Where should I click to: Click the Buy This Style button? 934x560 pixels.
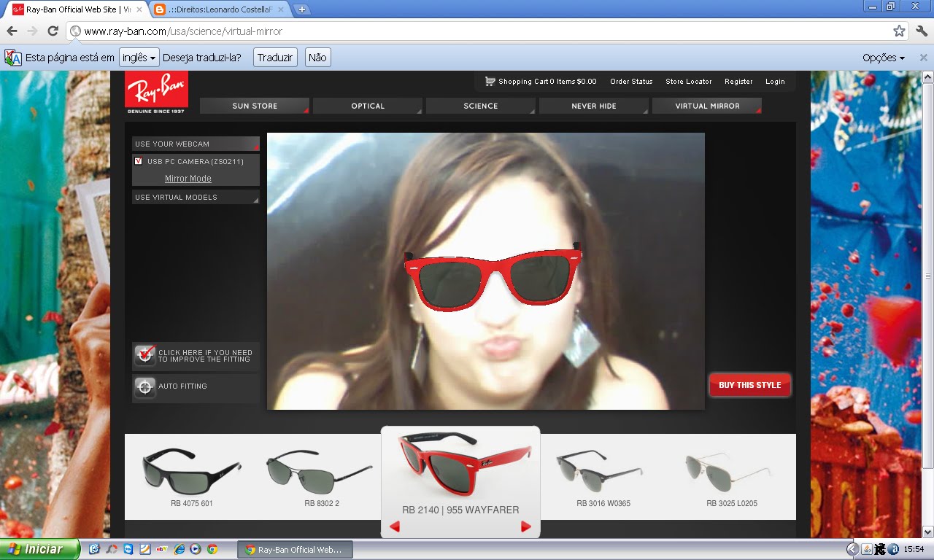point(749,385)
